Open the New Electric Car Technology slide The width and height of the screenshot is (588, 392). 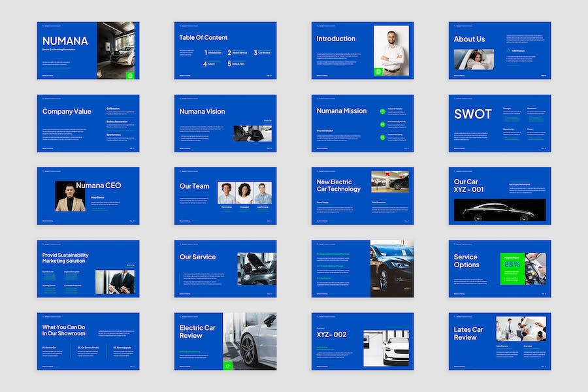[362, 196]
